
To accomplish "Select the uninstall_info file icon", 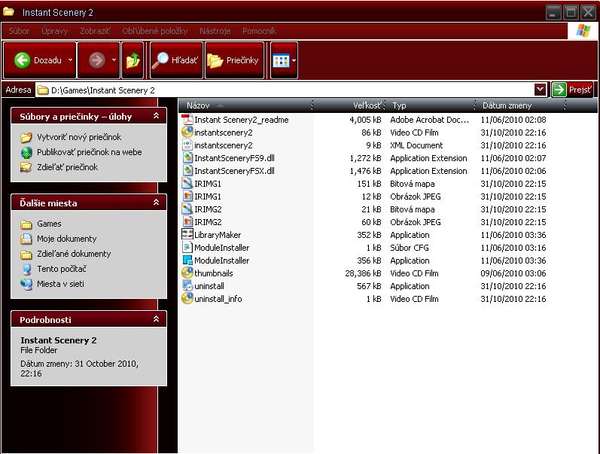I will [x=187, y=299].
